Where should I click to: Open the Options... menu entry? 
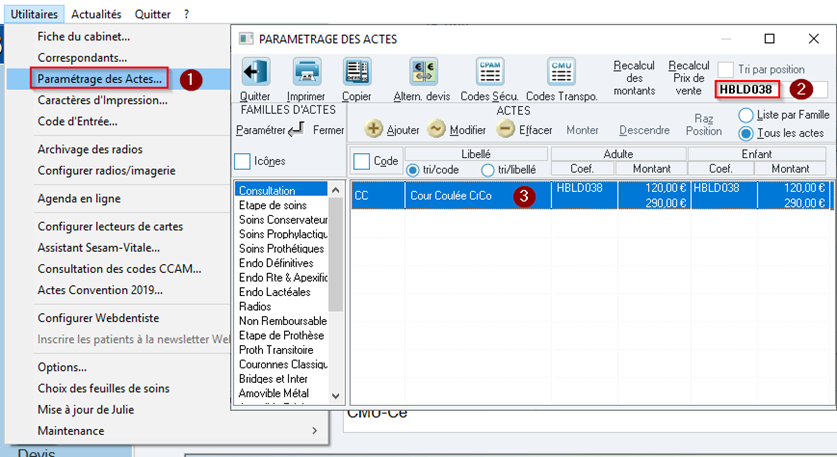click(62, 367)
